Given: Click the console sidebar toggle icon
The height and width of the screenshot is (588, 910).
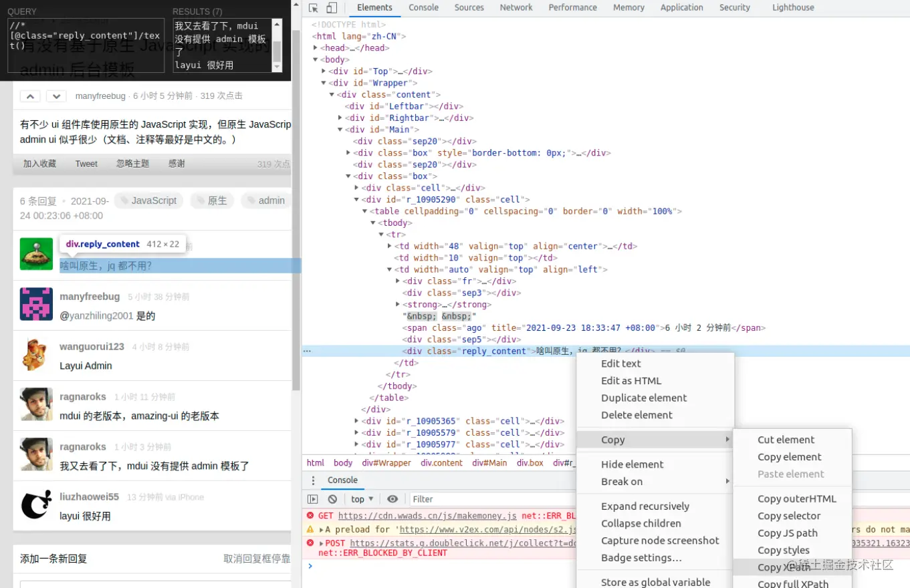Looking at the screenshot, I should click(x=313, y=498).
